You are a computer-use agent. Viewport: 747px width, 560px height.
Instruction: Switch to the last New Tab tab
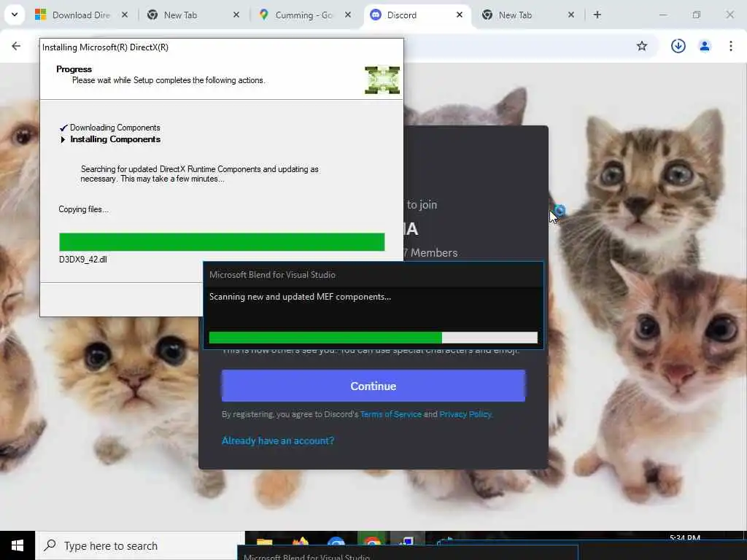pyautogui.click(x=528, y=15)
